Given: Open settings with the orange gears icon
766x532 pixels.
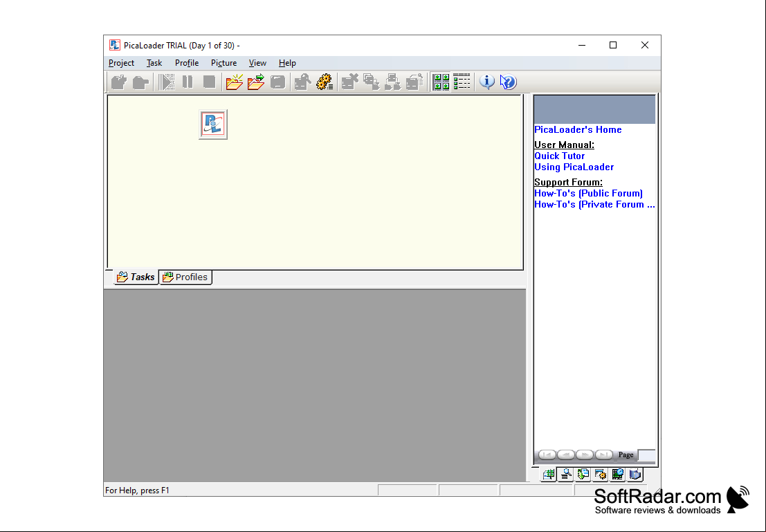Looking at the screenshot, I should tap(325, 82).
